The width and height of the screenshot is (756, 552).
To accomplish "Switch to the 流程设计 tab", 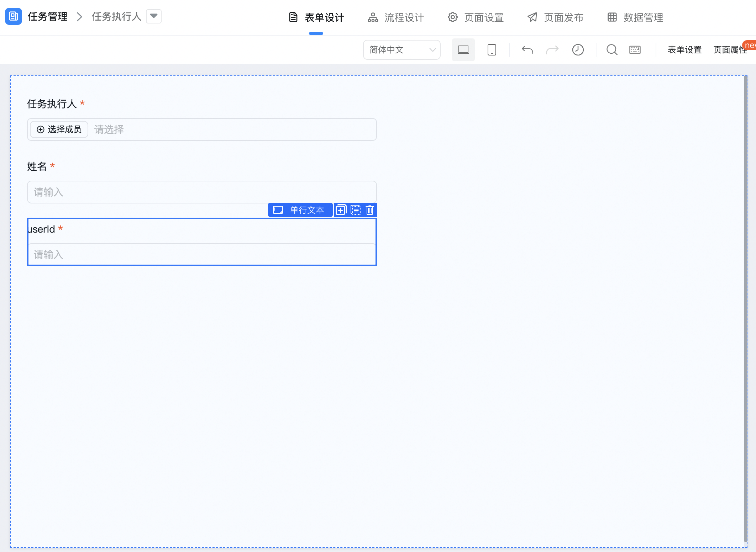I will (396, 17).
